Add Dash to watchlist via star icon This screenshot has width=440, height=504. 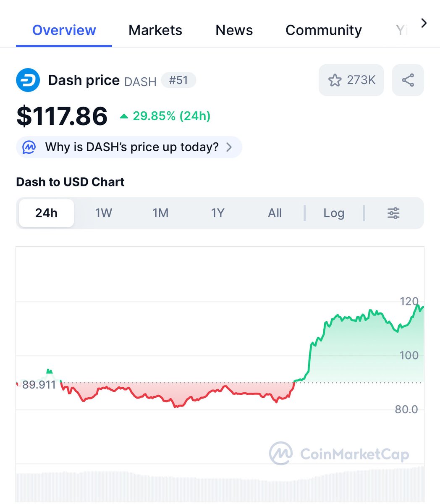pos(335,80)
